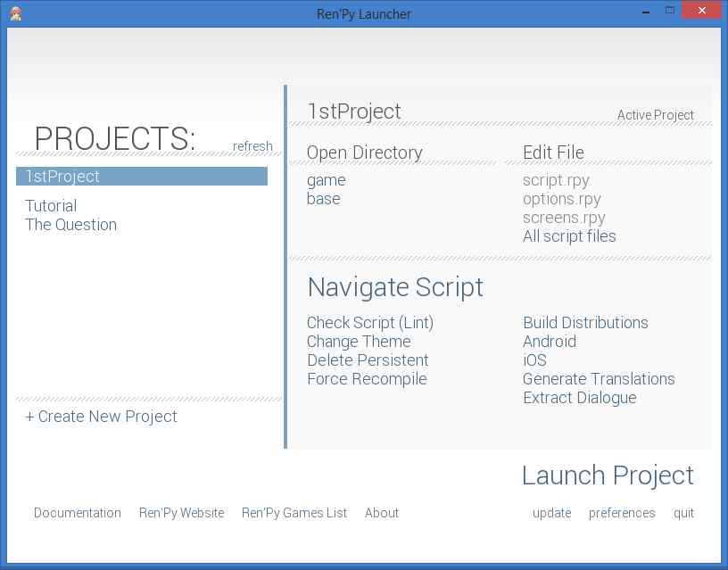Screen dimensions: 728x570
Task: Select The Question project
Action: [x=71, y=225]
